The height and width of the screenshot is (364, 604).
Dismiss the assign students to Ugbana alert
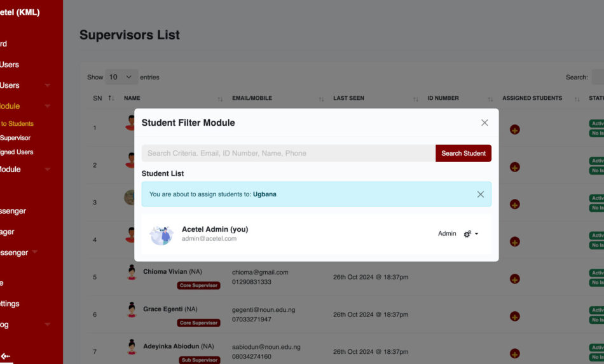point(480,194)
